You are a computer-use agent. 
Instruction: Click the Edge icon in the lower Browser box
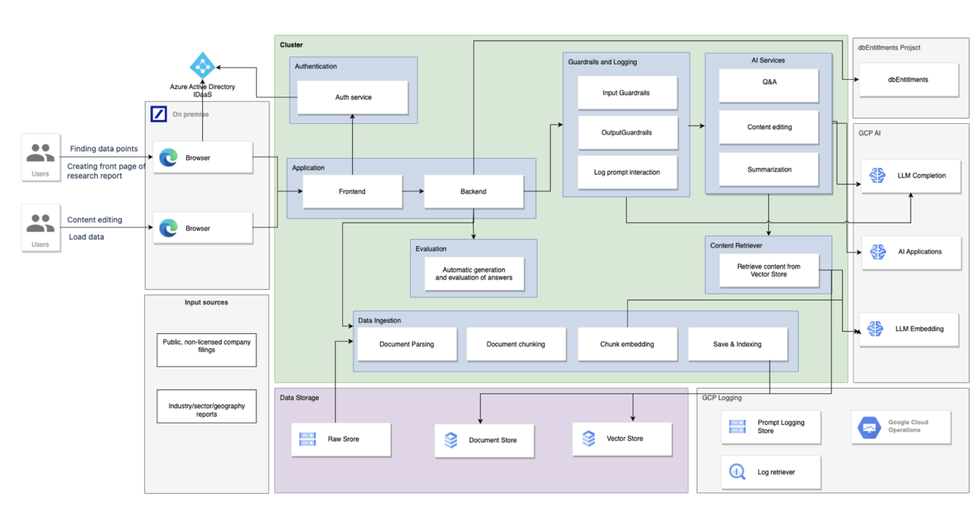pos(169,228)
